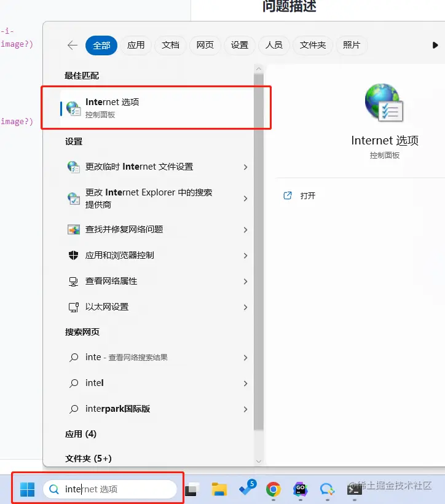Screen dimensions: 445x504
Task: Open File Explorer from the taskbar
Action: pos(219,489)
